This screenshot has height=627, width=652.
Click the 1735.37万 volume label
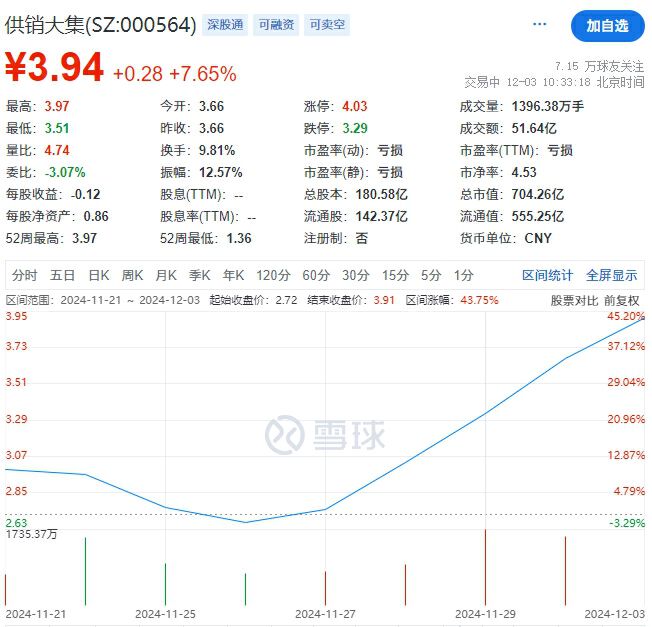(x=31, y=535)
